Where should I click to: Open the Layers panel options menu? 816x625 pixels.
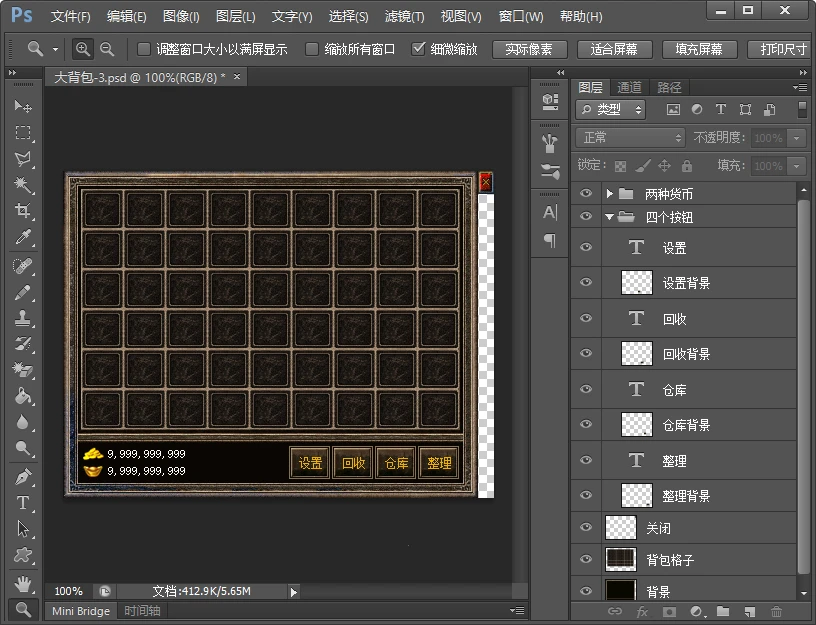pyautogui.click(x=800, y=87)
